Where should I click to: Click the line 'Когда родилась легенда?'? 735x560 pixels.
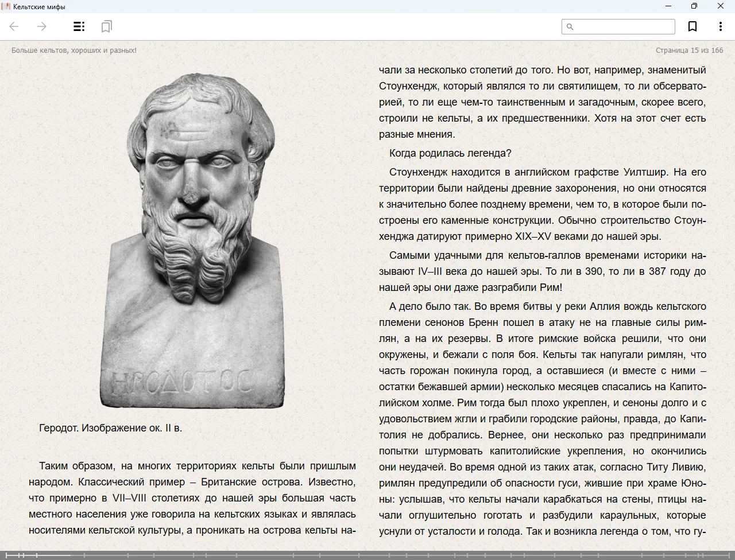click(450, 153)
